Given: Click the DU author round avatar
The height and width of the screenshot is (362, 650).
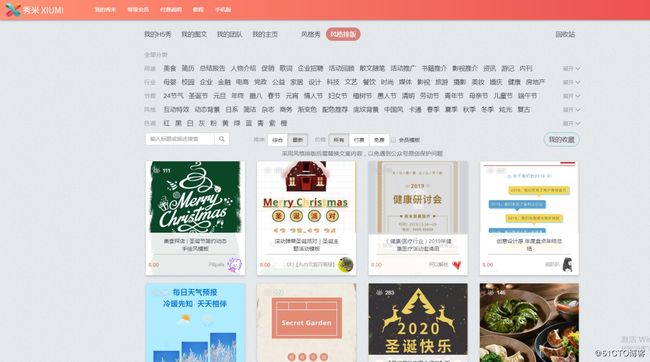Looking at the screenshot, I should point(345,265).
